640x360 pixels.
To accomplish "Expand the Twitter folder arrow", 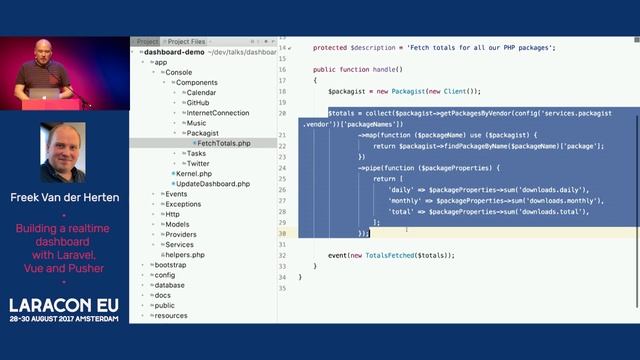I will tap(175, 163).
